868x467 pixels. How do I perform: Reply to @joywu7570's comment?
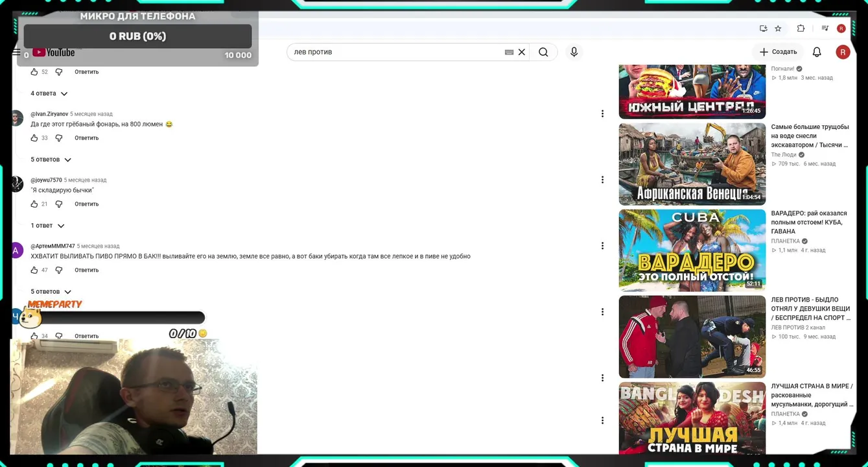(86, 204)
